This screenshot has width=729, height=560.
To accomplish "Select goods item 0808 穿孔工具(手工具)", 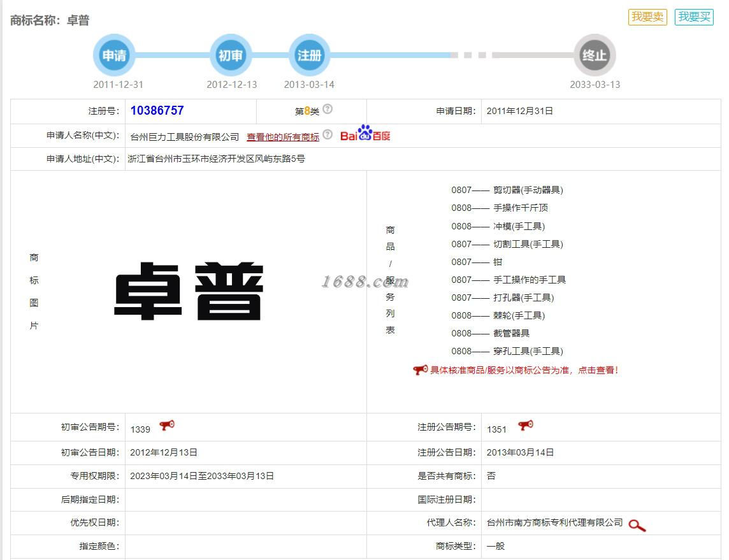I will pyautogui.click(x=507, y=351).
